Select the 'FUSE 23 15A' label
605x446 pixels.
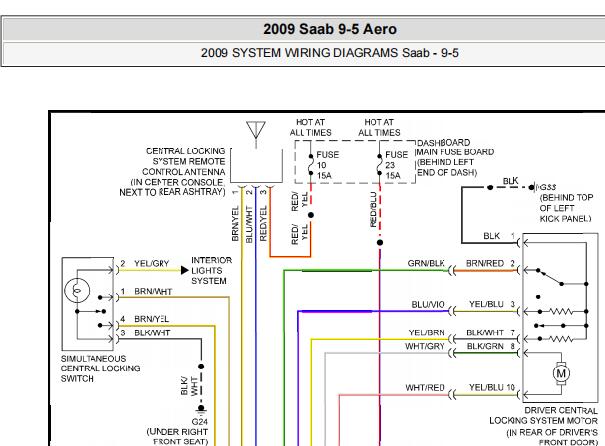click(x=396, y=165)
